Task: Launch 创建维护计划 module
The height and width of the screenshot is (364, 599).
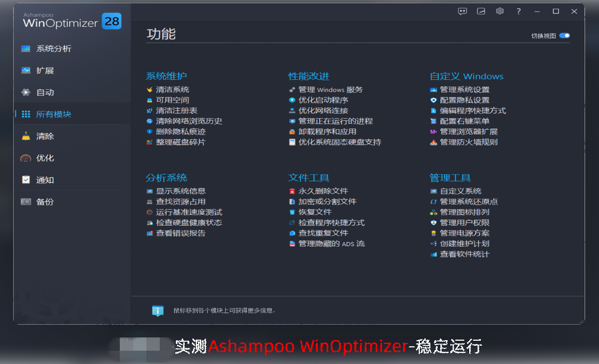Action: click(x=465, y=244)
